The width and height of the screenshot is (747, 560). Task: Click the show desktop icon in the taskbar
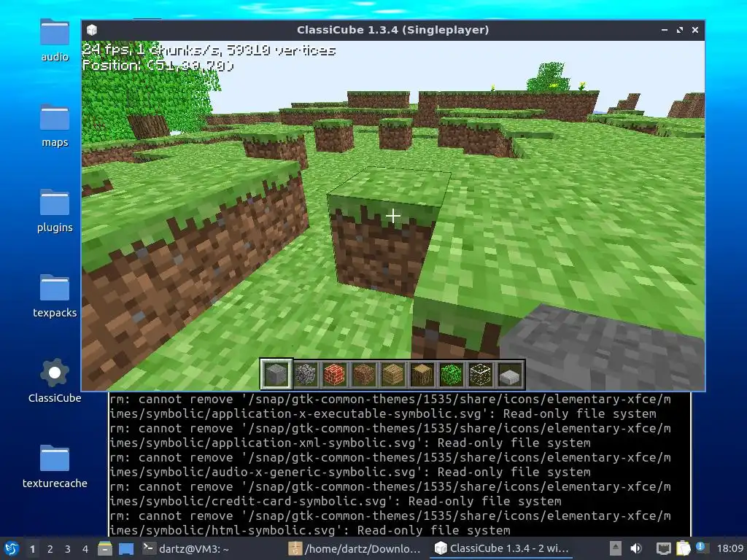tap(125, 549)
